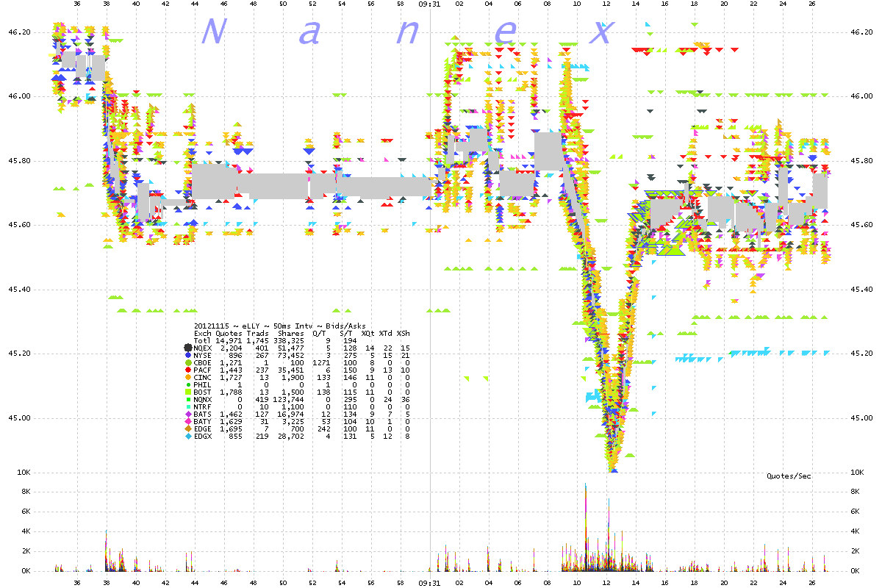This screenshot has height=588, width=882.
Task: Click the 09:31 time label at top
Action: point(429,4)
